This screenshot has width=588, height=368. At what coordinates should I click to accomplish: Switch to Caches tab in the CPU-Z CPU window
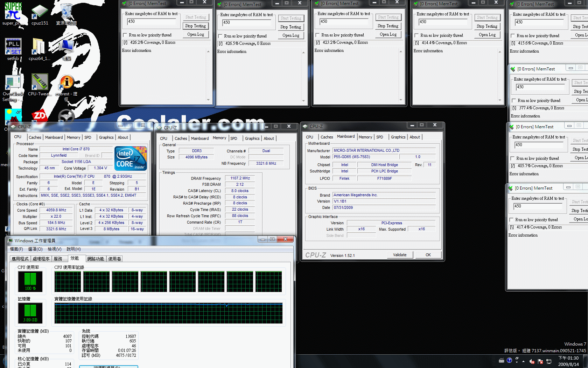click(35, 137)
